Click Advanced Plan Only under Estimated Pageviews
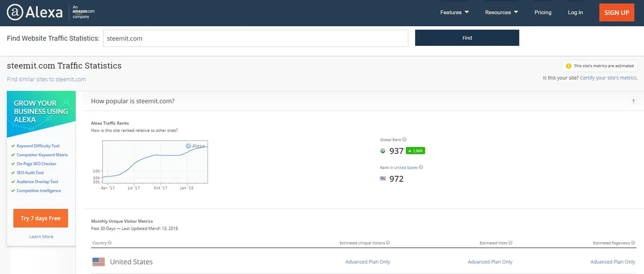This screenshot has width=644, height=274. 613,262
